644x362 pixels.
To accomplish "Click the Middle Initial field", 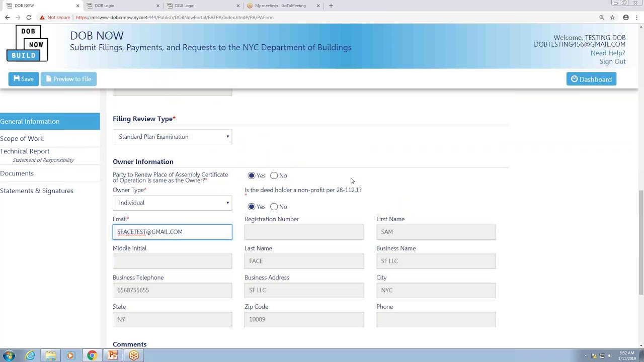I will point(172,261).
